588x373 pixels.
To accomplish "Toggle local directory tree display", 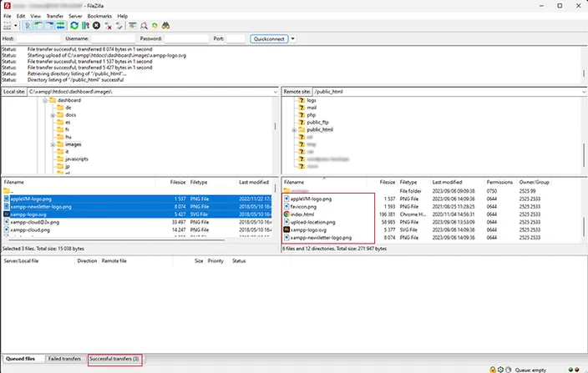I will pos(38,26).
